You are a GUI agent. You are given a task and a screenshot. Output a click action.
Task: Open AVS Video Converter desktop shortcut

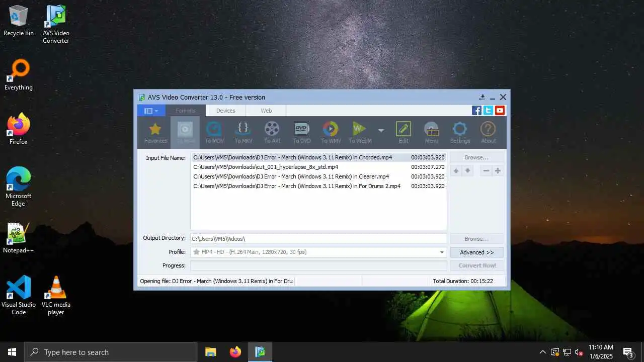tap(56, 25)
